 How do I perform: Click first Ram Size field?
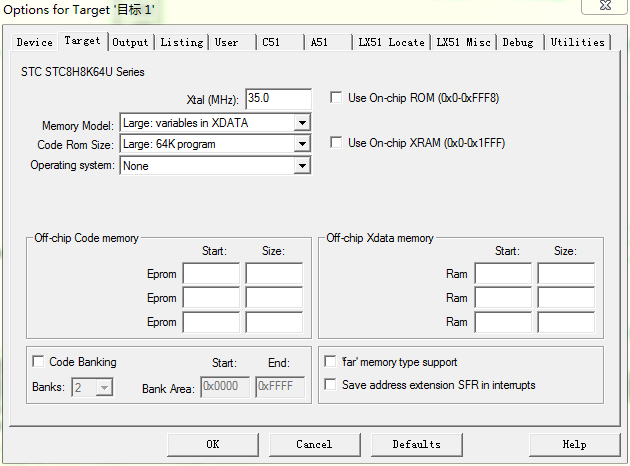click(566, 274)
